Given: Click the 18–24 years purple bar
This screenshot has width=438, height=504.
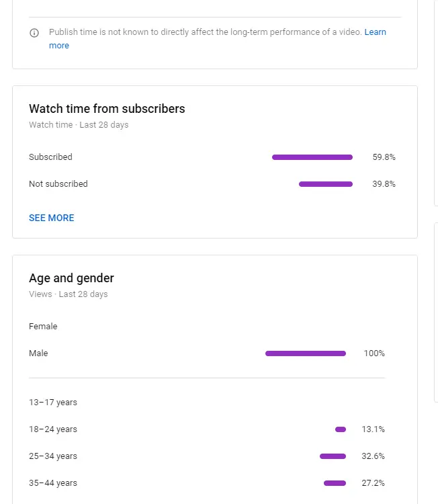Looking at the screenshot, I should click(x=341, y=429).
